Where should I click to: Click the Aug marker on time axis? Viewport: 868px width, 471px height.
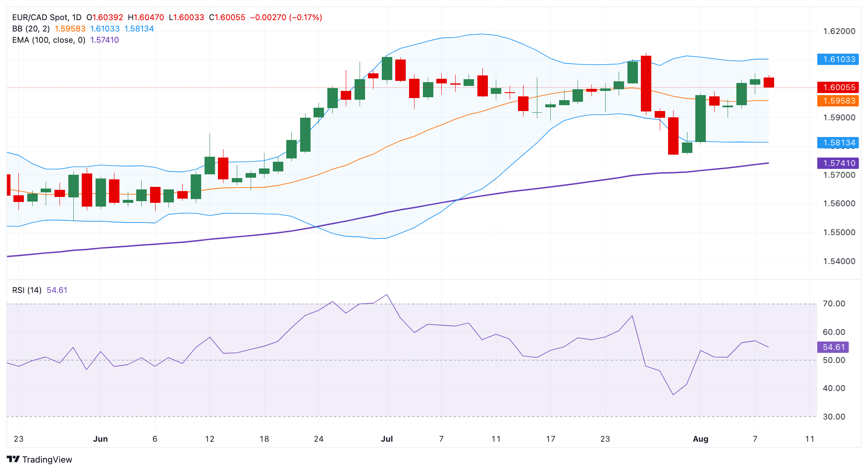[x=700, y=439]
